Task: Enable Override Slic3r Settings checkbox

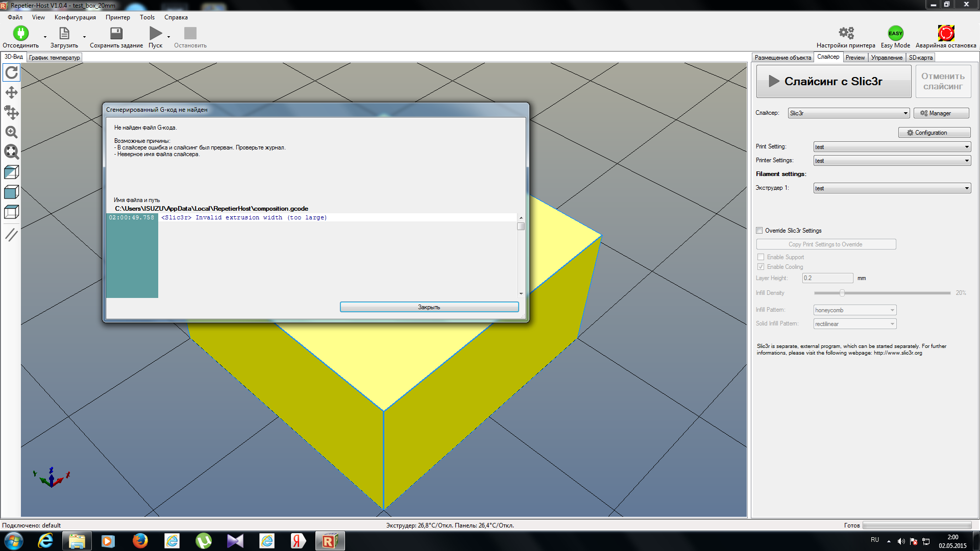Action: pyautogui.click(x=759, y=231)
